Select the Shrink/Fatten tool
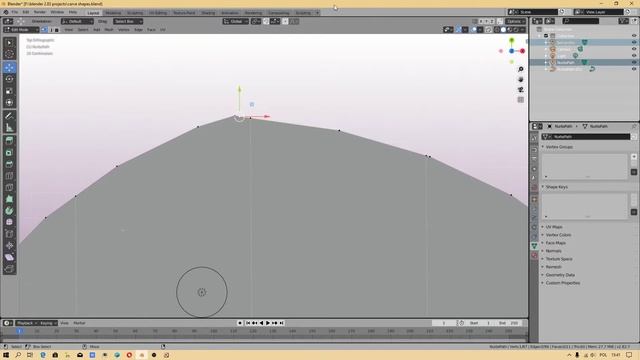 pos(9,246)
